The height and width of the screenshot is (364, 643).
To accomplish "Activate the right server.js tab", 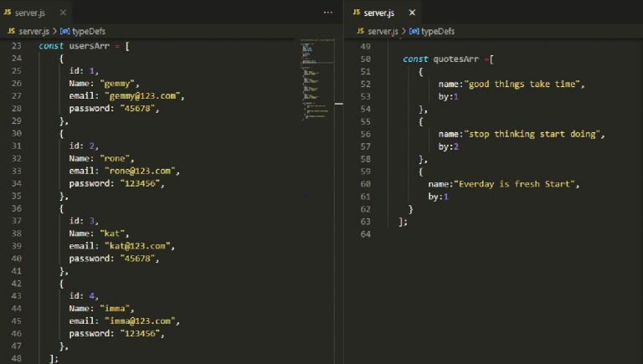I will point(379,13).
